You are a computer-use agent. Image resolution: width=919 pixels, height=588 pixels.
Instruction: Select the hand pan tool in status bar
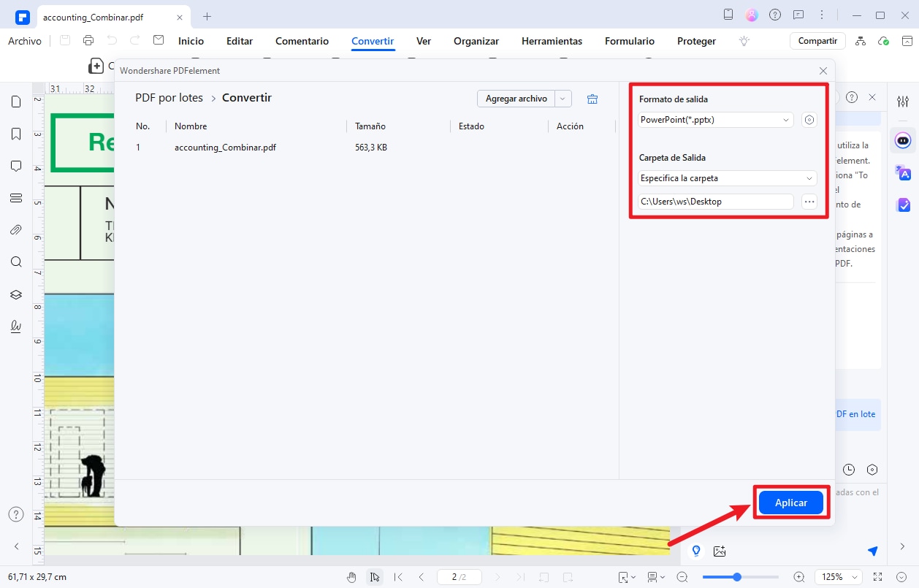[352, 577]
